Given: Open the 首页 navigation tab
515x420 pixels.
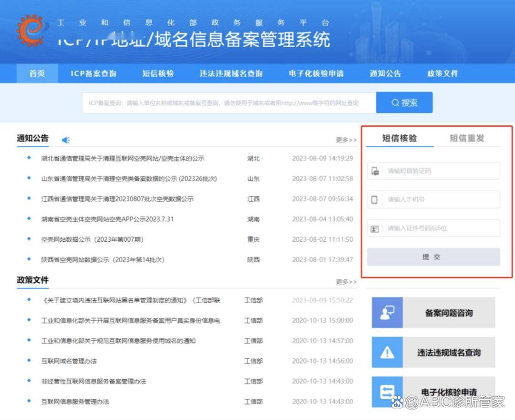Looking at the screenshot, I should (x=37, y=73).
